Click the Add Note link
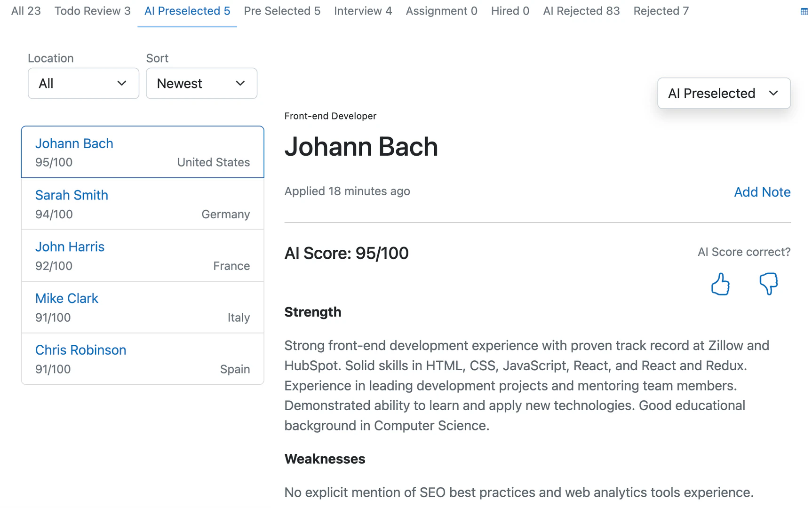The image size is (812, 508). tap(762, 192)
